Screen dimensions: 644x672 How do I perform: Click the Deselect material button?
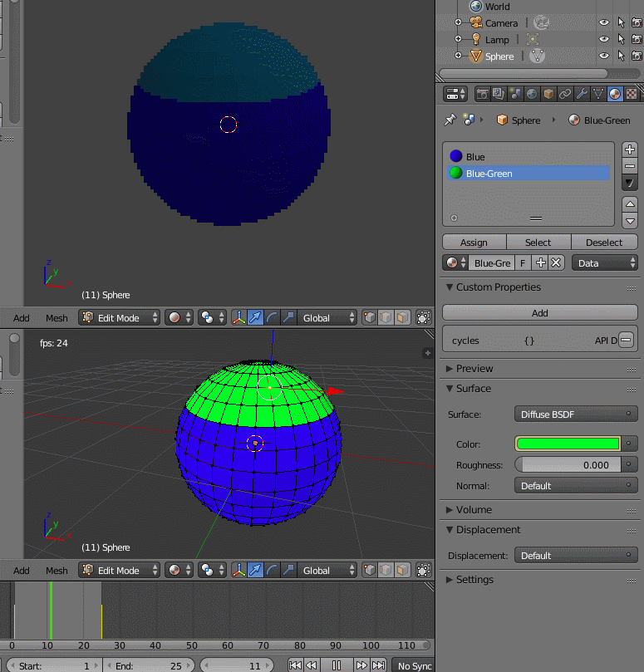(604, 243)
